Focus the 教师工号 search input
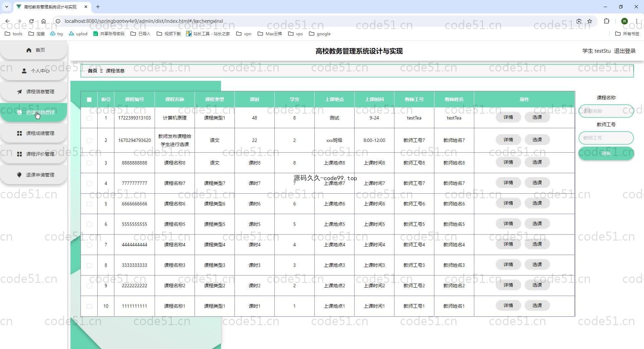 [x=606, y=138]
